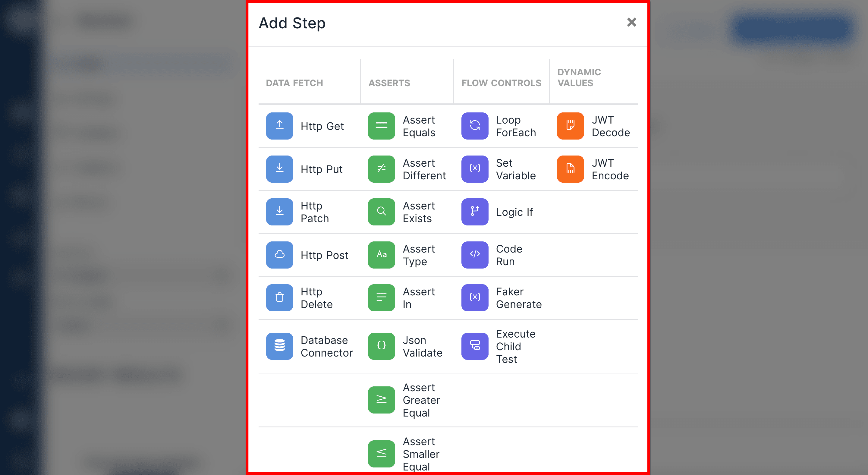Click the Code Run code-brackets icon
The image size is (868, 475).
pos(474,255)
